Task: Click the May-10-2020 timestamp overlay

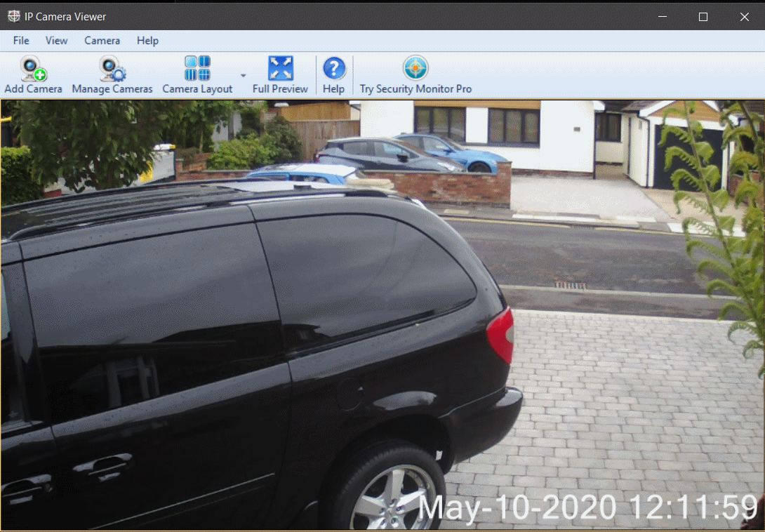Action: tap(588, 507)
